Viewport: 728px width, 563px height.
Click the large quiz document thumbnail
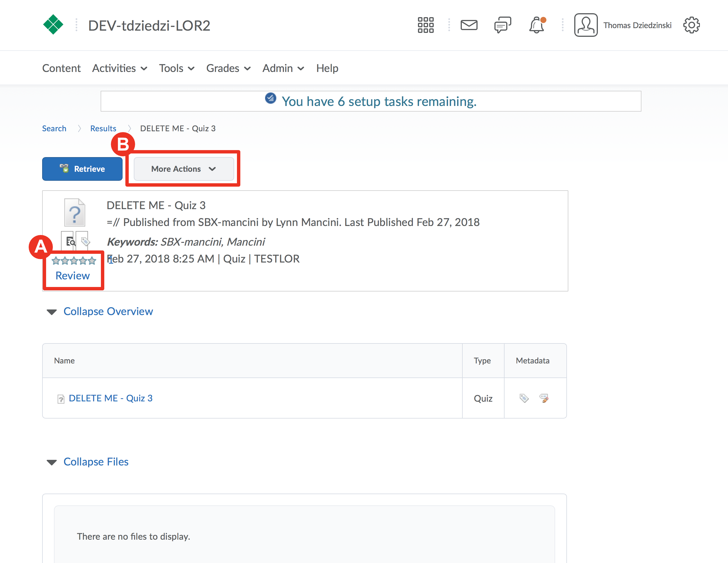coord(75,213)
